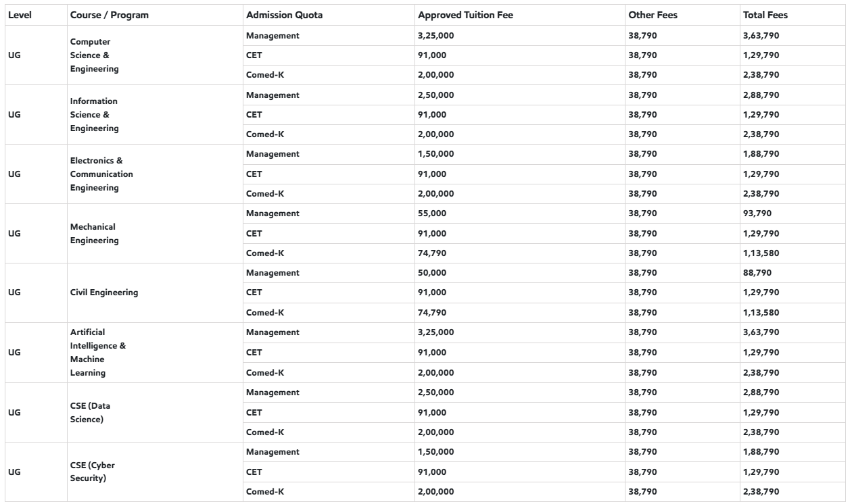This screenshot has width=852, height=504.
Task: Click the Civil Engineering course cell
Action: click(104, 293)
